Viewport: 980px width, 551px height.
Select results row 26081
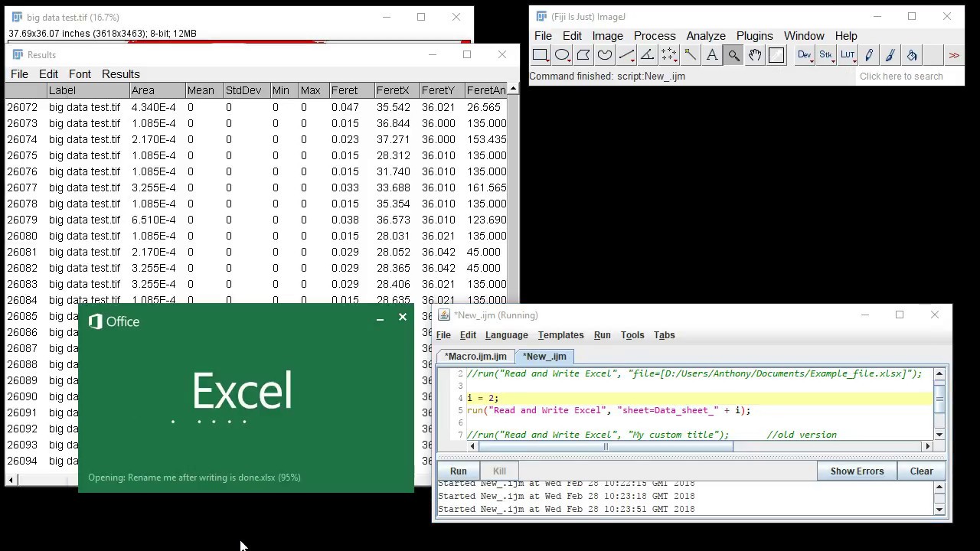coord(256,252)
